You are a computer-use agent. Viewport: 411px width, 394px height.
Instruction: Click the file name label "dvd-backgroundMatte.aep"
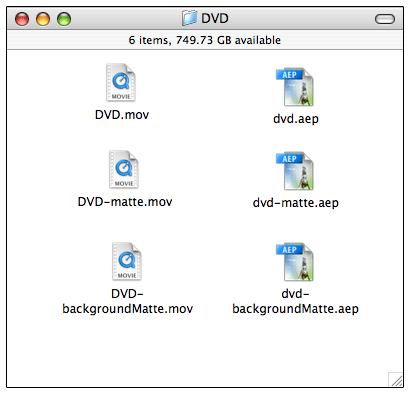[x=295, y=301]
